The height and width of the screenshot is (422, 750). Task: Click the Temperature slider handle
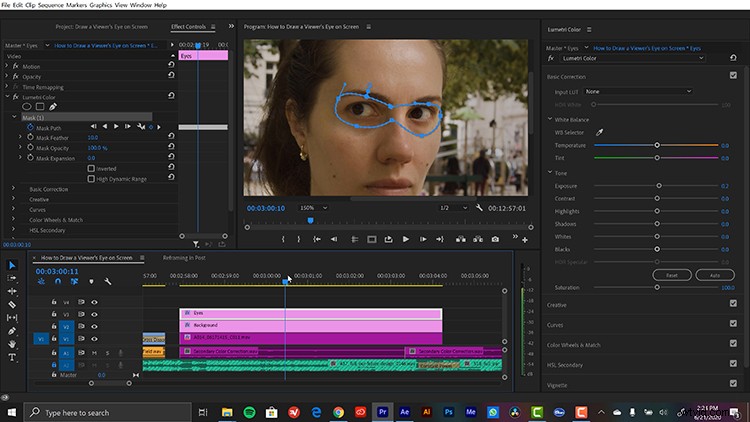(657, 145)
